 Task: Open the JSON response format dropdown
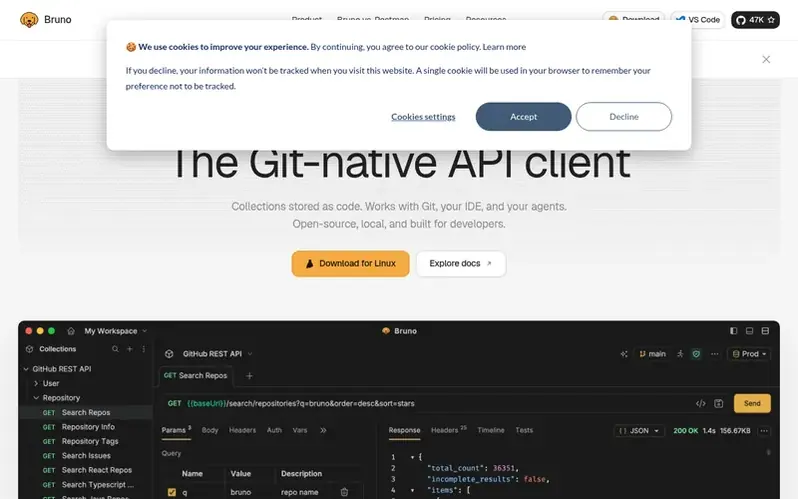pyautogui.click(x=639, y=431)
